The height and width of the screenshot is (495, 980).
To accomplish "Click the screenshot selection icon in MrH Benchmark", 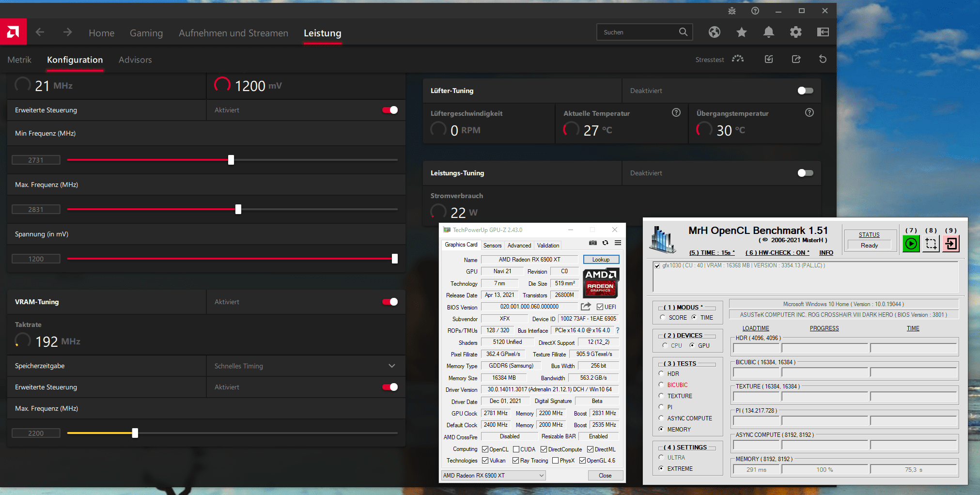I will pyautogui.click(x=931, y=244).
